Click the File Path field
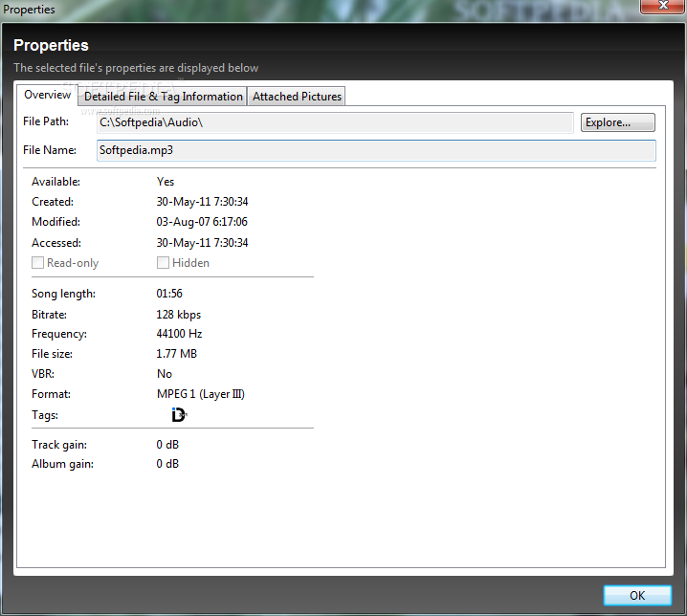This screenshot has width=687, height=616. [335, 122]
